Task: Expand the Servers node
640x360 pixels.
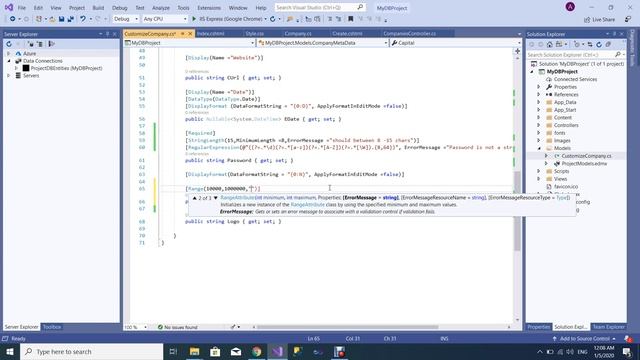Action: coord(9,76)
